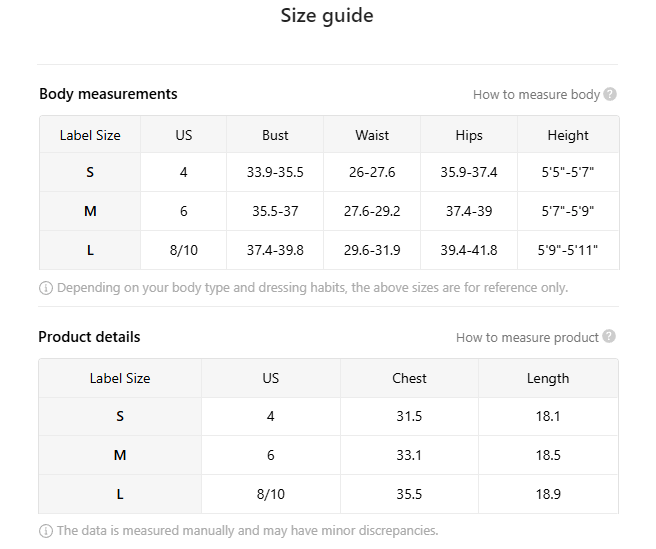The height and width of the screenshot is (549, 656).
Task: Click the info icon before the body type disclaimer
Action: 46,288
